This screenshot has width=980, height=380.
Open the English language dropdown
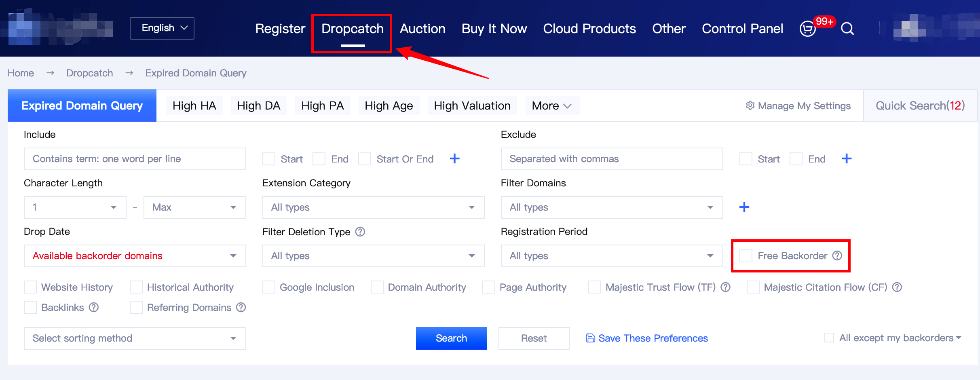(162, 28)
